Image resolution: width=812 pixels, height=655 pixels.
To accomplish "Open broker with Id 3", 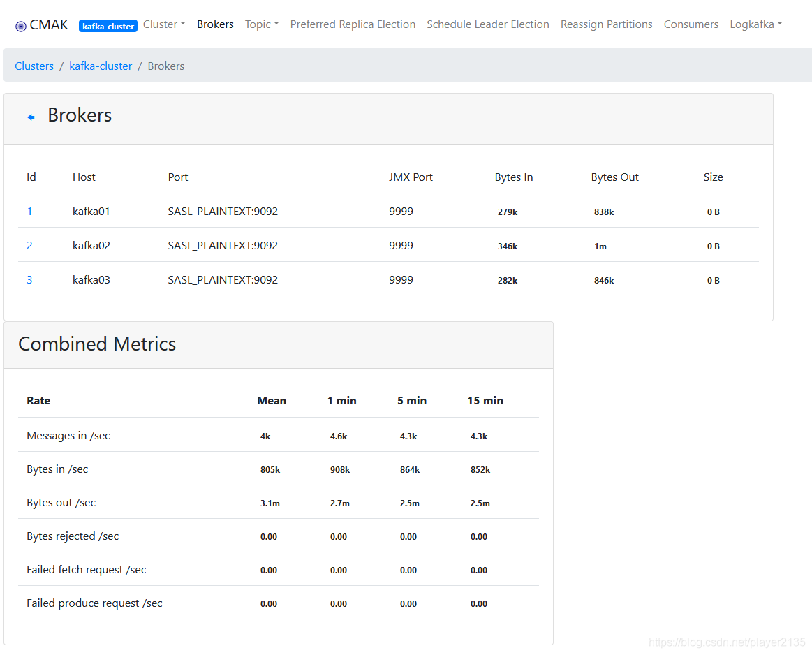I will (x=29, y=279).
